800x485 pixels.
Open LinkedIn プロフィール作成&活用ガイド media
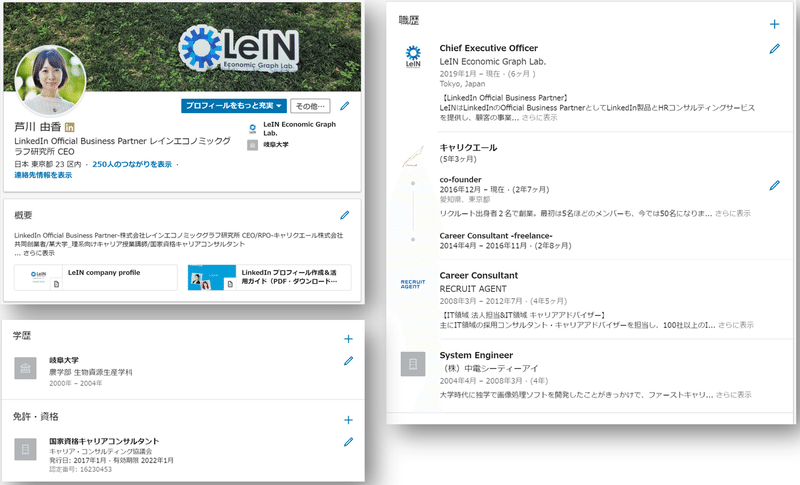coord(269,277)
